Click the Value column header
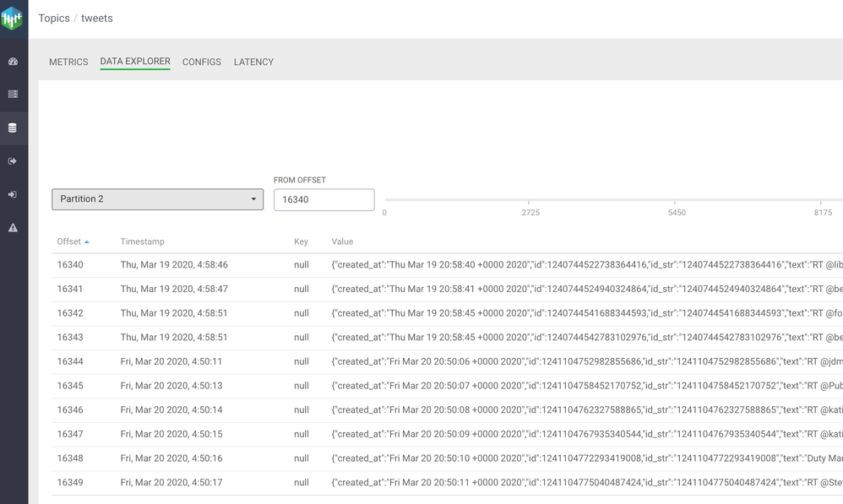The width and height of the screenshot is (843, 504). [x=342, y=241]
